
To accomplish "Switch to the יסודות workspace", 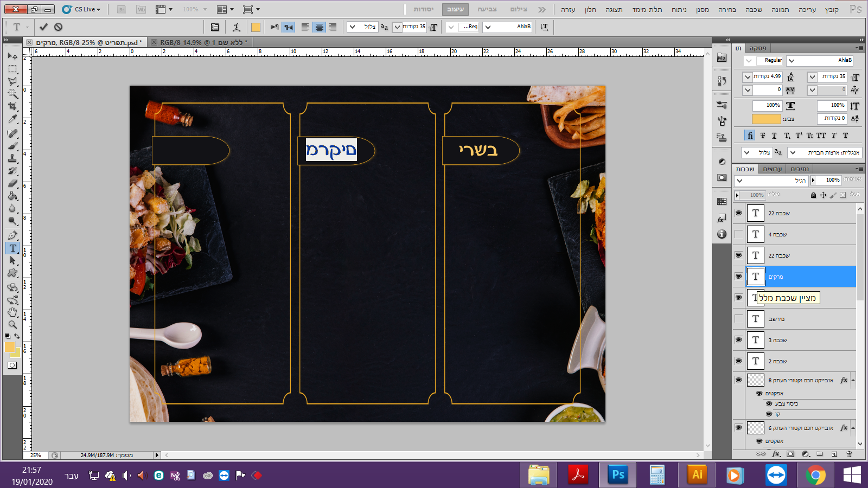I will tap(423, 9).
